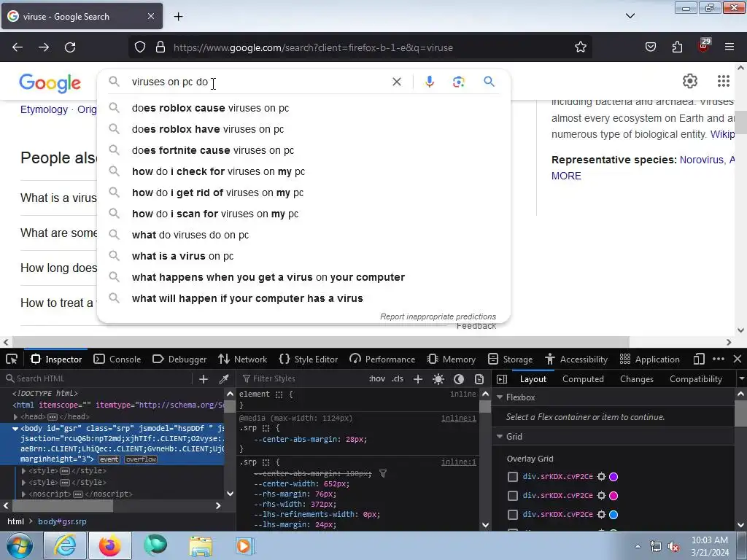Switch to the Console tab
The height and width of the screenshot is (560, 747).
pyautogui.click(x=117, y=359)
